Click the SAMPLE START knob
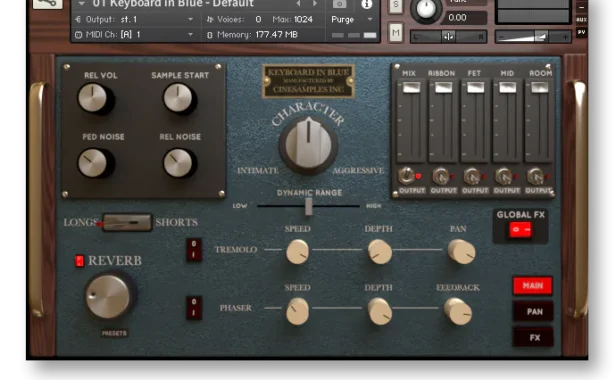616x380 pixels. (178, 98)
